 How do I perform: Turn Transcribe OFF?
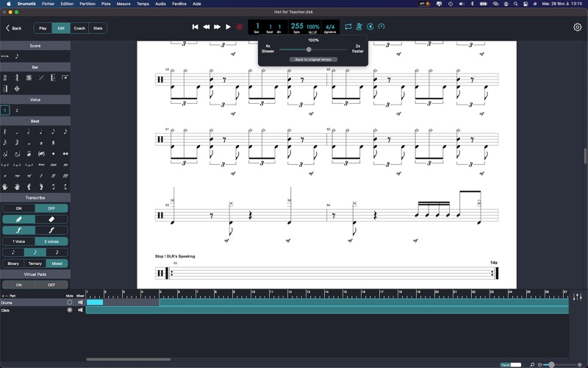pos(51,208)
